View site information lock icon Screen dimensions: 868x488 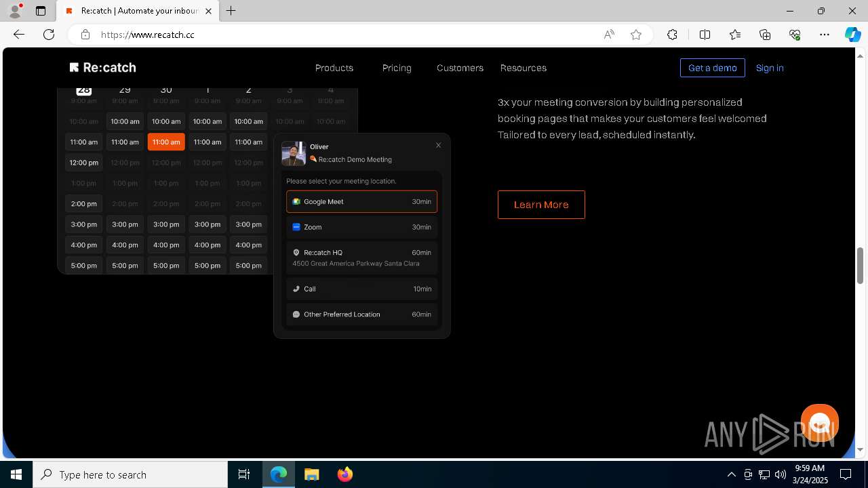[x=85, y=35]
